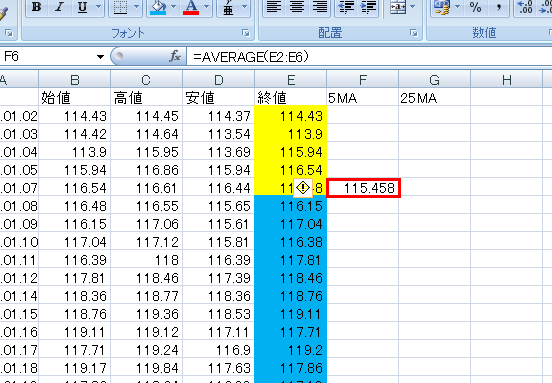Click the error warning smart tag
The image size is (552, 383).
point(303,188)
